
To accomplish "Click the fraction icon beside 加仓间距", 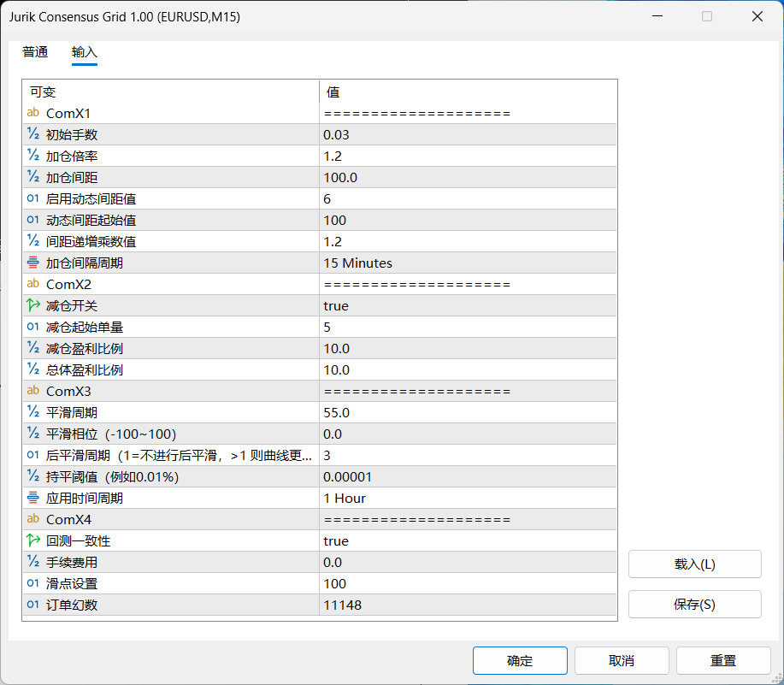I will click(33, 177).
